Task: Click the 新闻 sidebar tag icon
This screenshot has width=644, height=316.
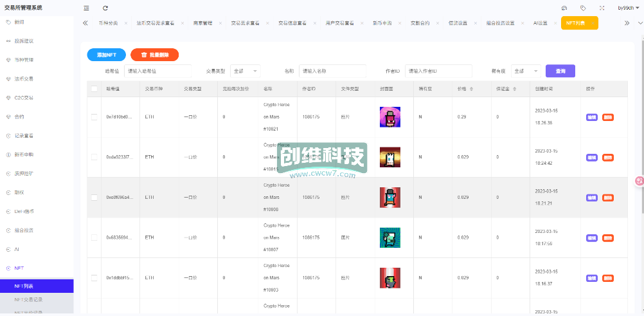Action: [x=8, y=22]
